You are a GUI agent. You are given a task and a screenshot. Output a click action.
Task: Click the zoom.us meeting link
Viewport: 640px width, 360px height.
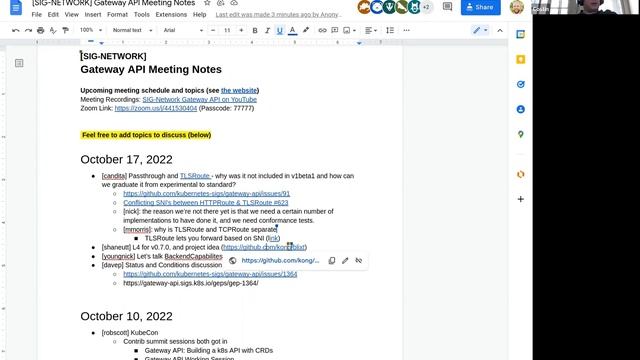(156, 108)
